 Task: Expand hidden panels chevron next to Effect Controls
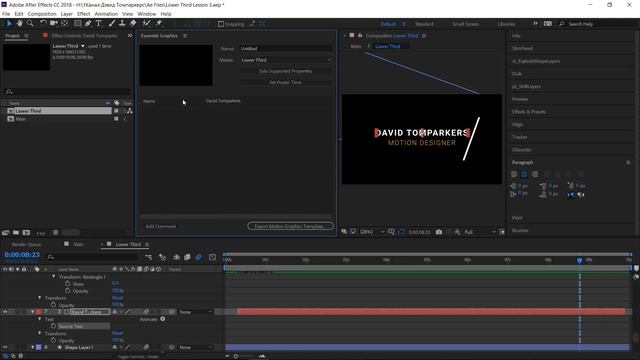coord(130,36)
